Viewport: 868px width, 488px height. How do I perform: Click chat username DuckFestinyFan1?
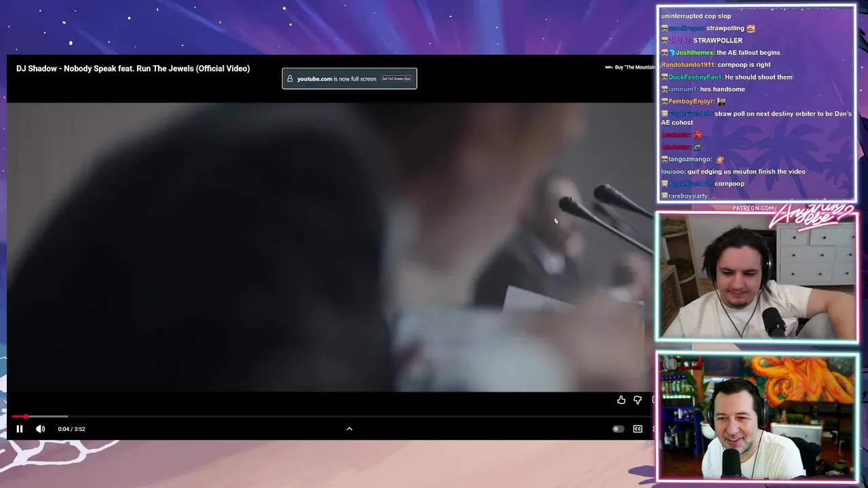pyautogui.click(x=695, y=77)
